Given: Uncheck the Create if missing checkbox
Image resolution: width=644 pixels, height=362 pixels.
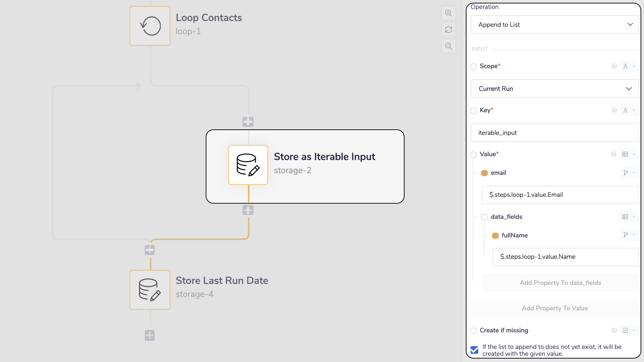Looking at the screenshot, I should coord(474,350).
